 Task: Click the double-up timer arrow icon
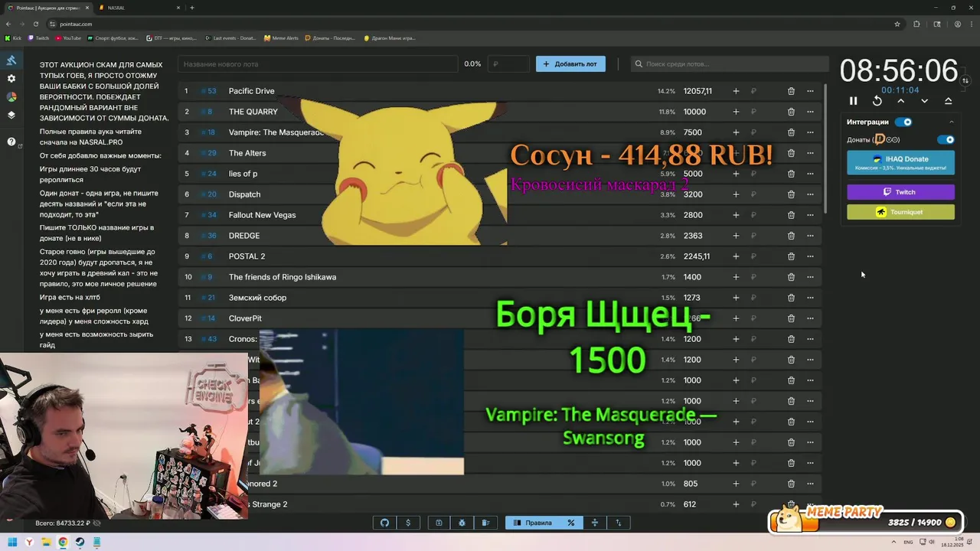(x=949, y=101)
